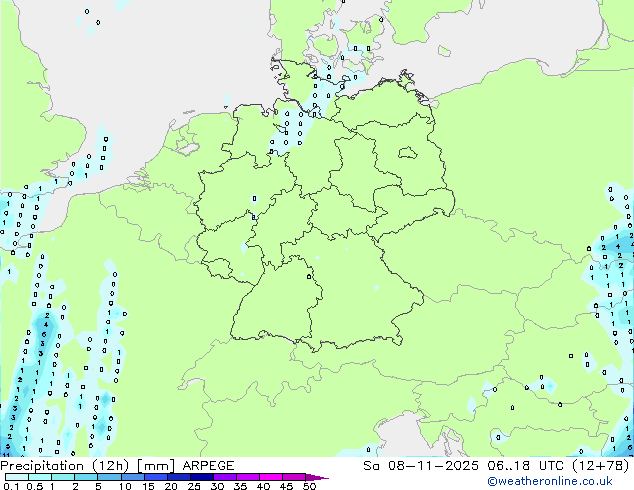
Task: Select the 40–45 mm magenta legend swatch
Action: (271, 477)
